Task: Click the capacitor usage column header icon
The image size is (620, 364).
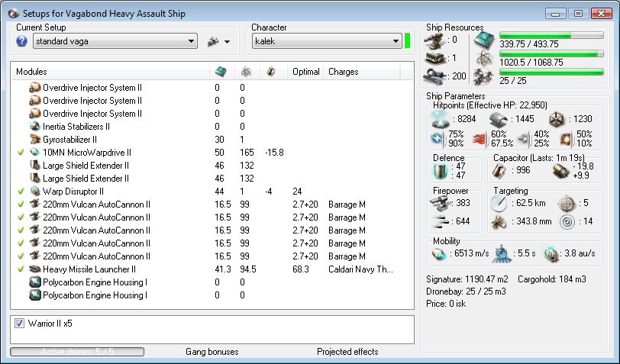Action: click(x=271, y=72)
